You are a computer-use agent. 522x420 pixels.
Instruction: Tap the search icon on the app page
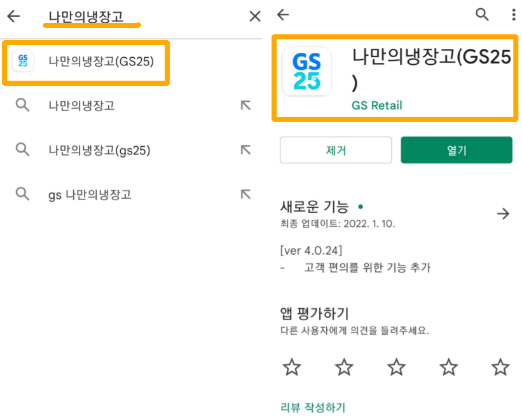(x=483, y=14)
